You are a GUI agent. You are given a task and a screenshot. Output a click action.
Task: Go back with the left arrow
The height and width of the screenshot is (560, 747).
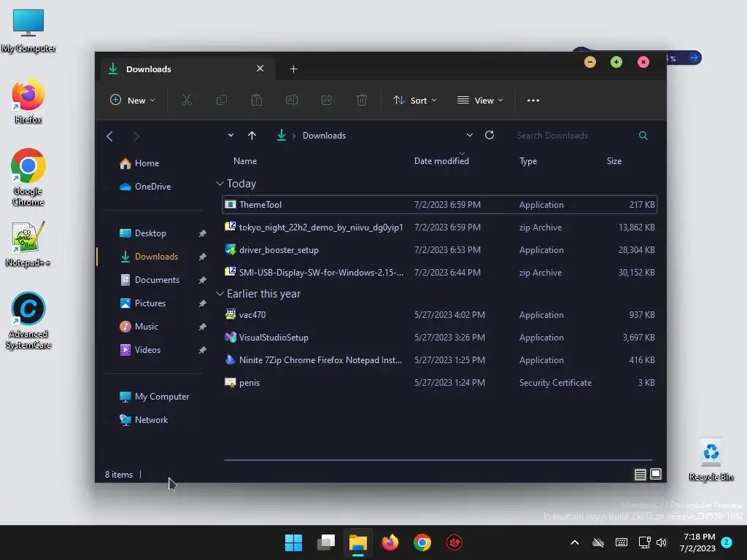click(109, 136)
